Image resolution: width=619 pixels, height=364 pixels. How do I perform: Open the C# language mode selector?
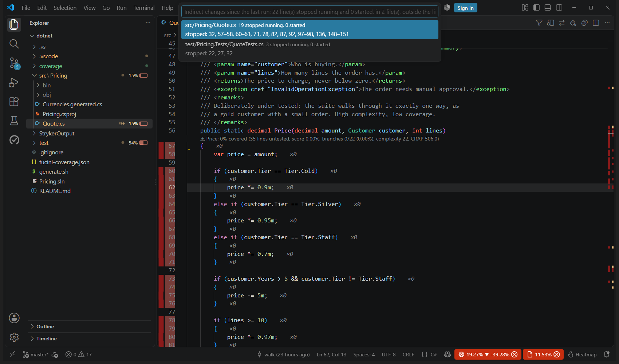pos(434,355)
